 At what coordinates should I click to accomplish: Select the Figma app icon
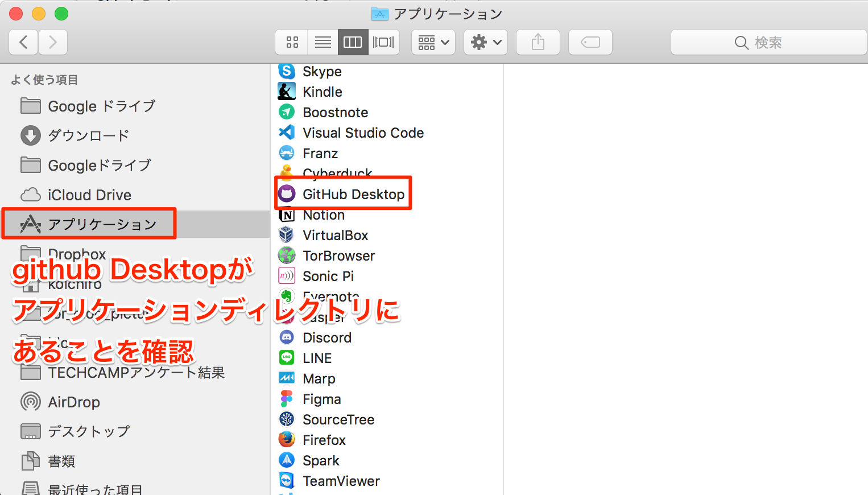(x=287, y=399)
